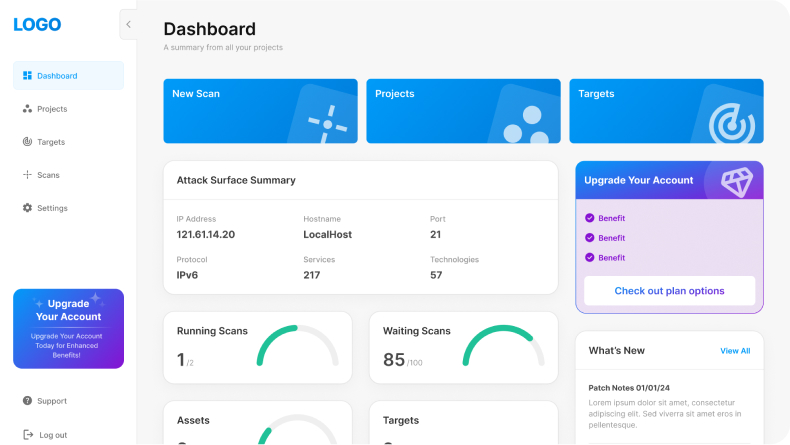790x445 pixels.
Task: Click the Technologies value 57
Action: 436,275
